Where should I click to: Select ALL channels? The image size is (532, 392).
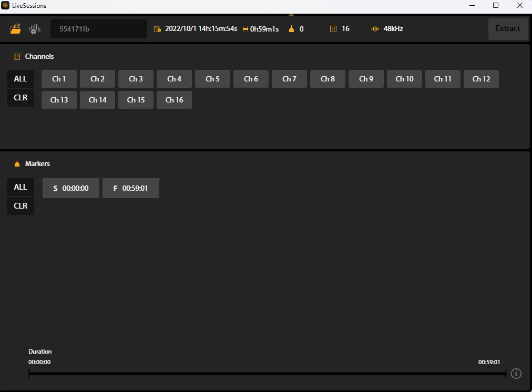coord(21,79)
